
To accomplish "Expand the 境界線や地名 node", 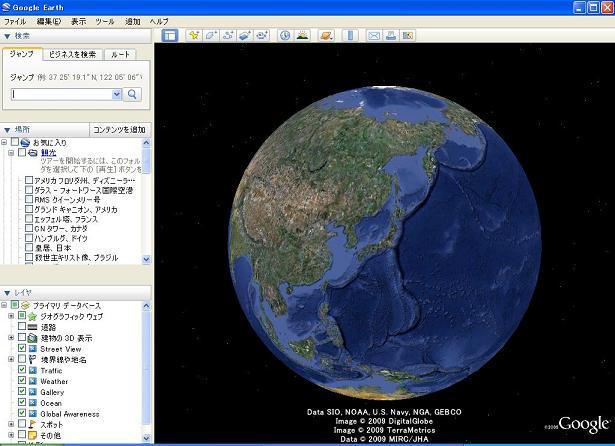I will (11, 359).
